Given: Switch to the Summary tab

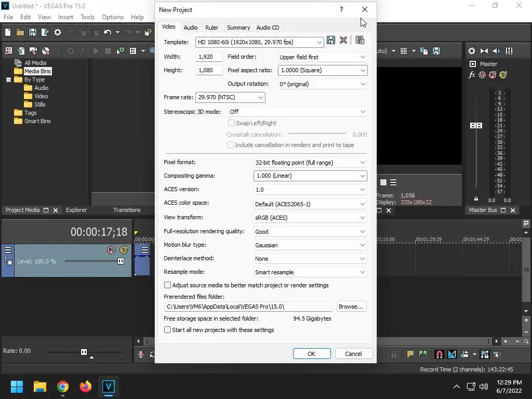Looking at the screenshot, I should click(238, 28).
